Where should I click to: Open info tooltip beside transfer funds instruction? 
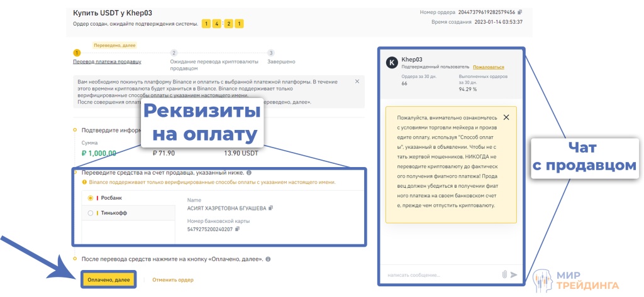(249, 173)
